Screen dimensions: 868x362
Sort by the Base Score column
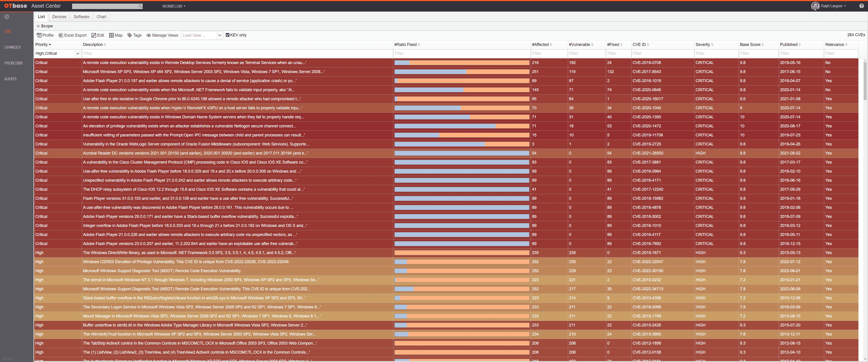[762, 45]
